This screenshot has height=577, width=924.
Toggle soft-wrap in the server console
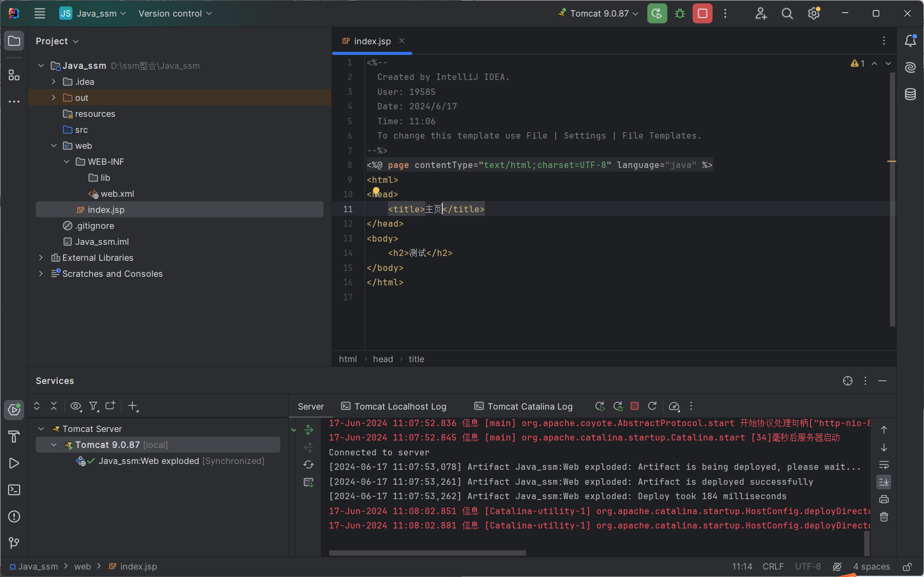(884, 464)
